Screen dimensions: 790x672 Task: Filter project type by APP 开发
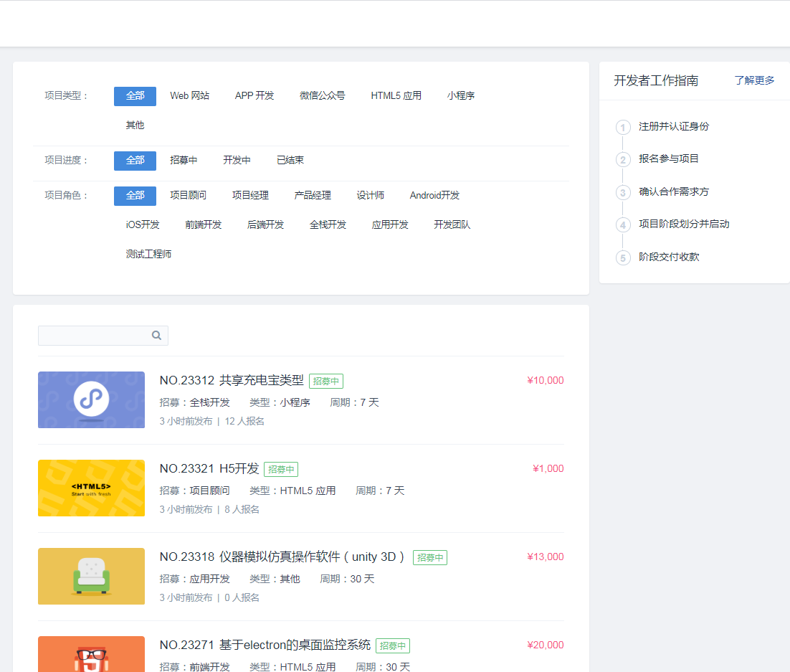coord(254,96)
